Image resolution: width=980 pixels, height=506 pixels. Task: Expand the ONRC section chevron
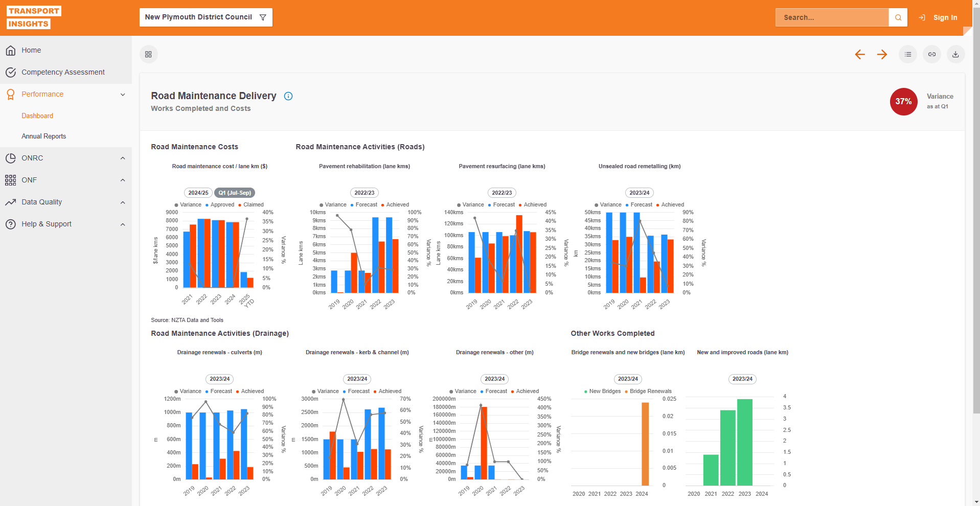pyautogui.click(x=123, y=158)
